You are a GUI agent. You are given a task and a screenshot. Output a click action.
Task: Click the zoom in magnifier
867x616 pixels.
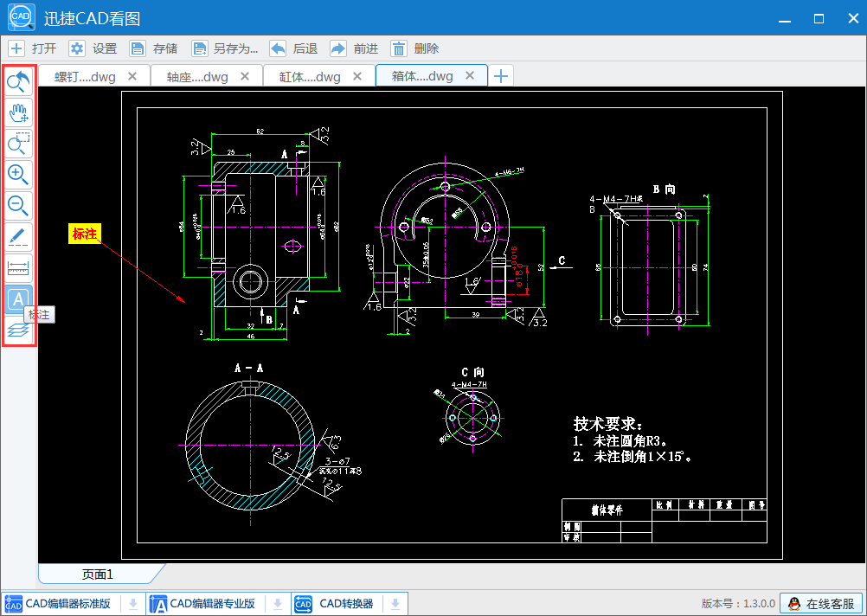(18, 175)
